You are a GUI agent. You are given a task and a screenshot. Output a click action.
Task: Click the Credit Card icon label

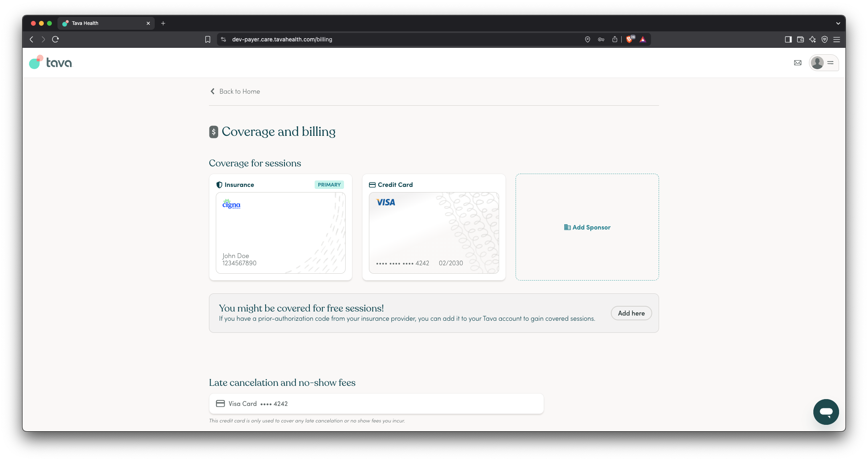click(x=372, y=185)
